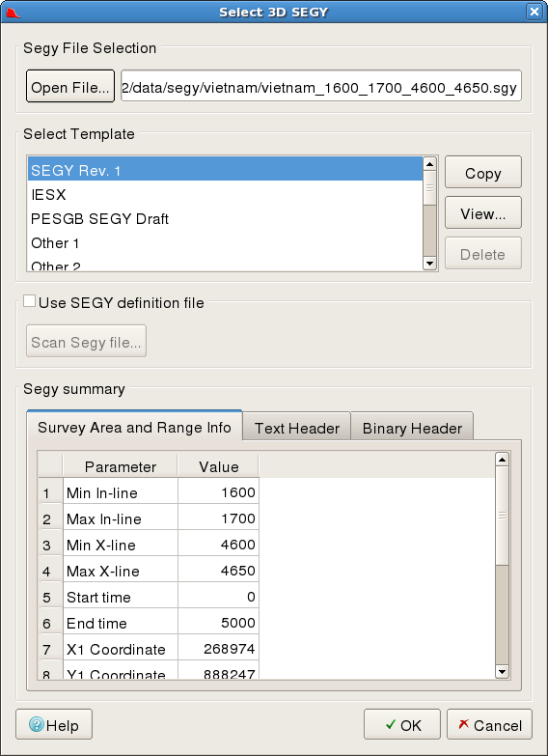The height and width of the screenshot is (756, 548).
Task: Click the SEGY file path field
Action: (x=321, y=86)
